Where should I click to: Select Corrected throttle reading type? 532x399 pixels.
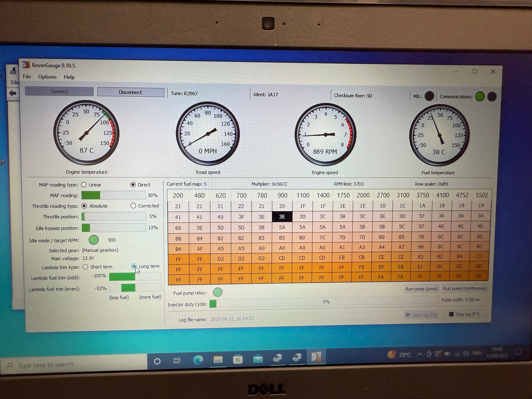pyautogui.click(x=133, y=206)
